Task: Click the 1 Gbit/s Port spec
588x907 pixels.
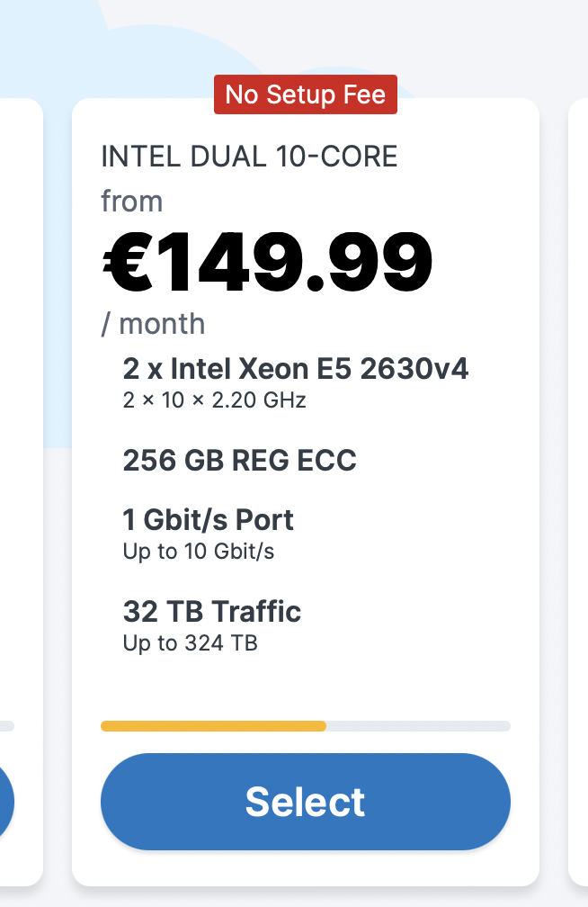Action: click(x=208, y=520)
